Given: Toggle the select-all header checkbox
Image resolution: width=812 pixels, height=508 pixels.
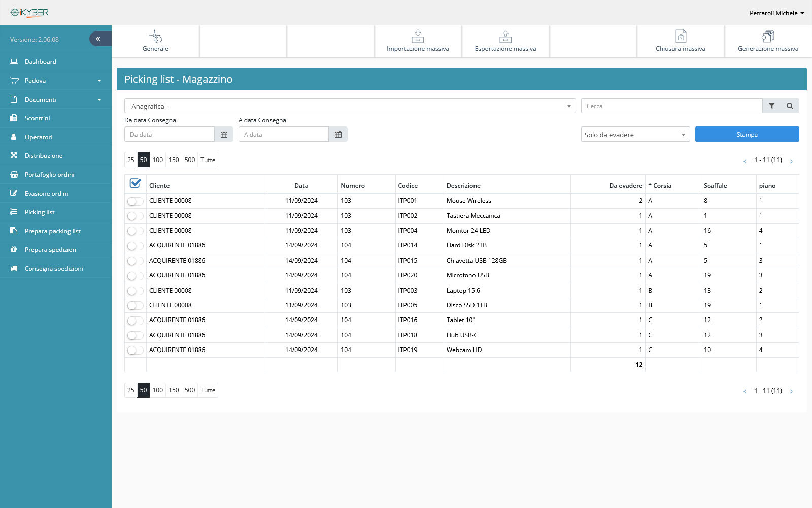Looking at the screenshot, I should (135, 183).
